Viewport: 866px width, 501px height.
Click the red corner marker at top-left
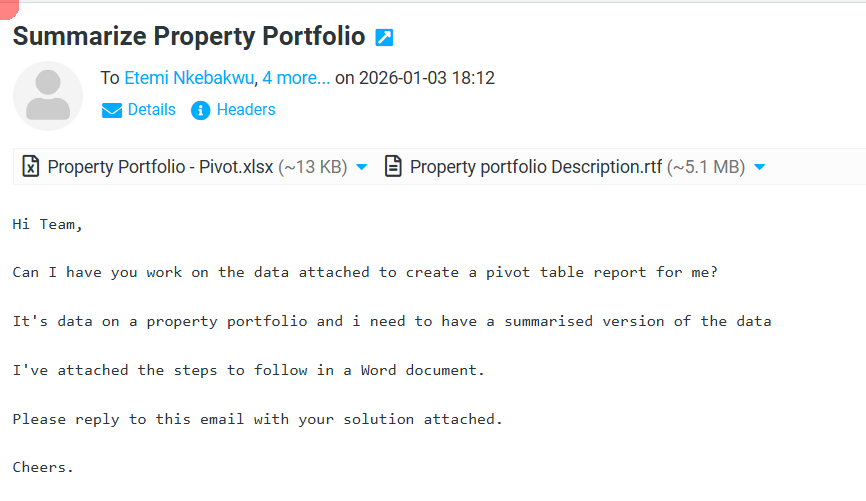point(6,7)
